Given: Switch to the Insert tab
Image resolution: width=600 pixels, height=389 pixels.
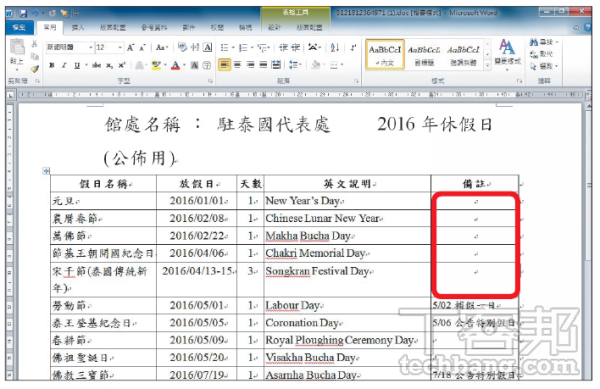Looking at the screenshot, I should [x=78, y=28].
